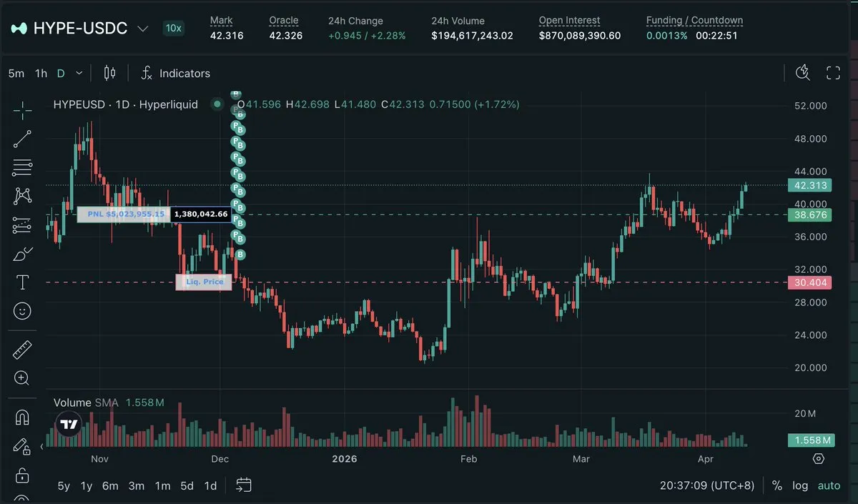Select the 3m date range
858x504 pixels.
(x=137, y=485)
